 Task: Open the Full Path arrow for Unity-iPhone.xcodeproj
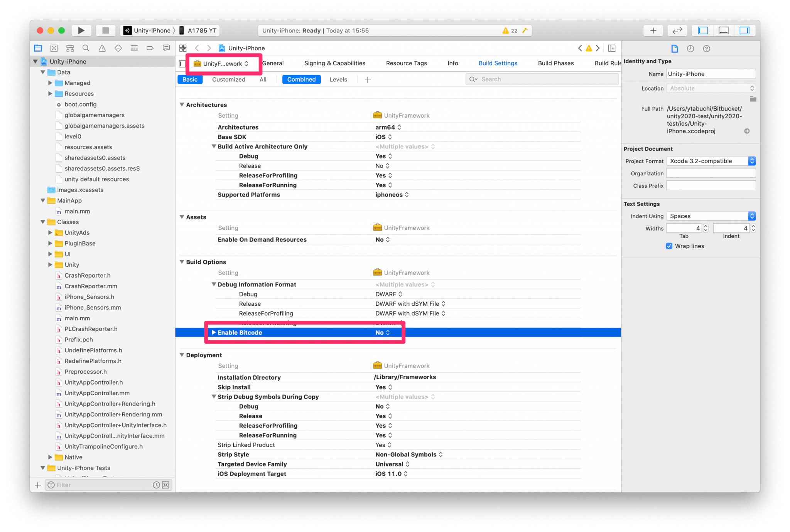[747, 131]
